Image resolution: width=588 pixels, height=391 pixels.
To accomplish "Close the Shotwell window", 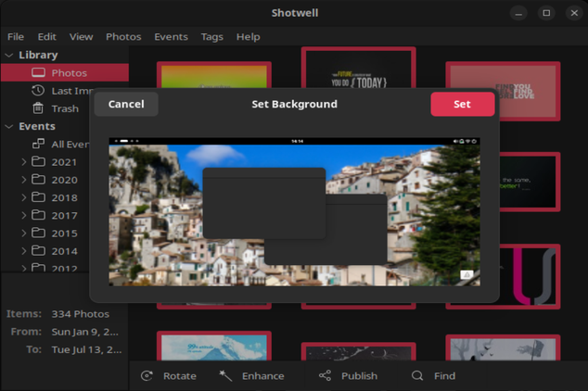I will click(574, 13).
